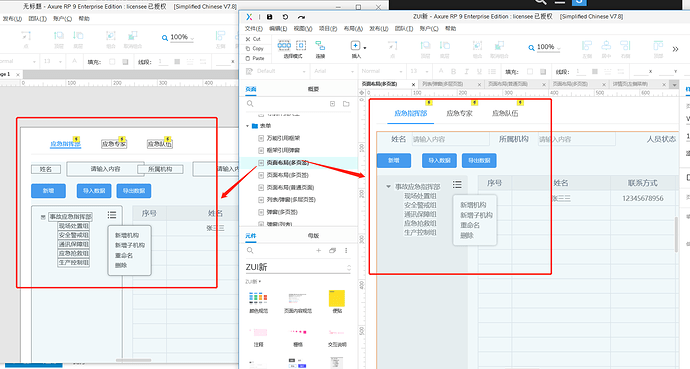Switch to the 母版 masters tab
This screenshot has width=690, height=369.
tap(313, 236)
